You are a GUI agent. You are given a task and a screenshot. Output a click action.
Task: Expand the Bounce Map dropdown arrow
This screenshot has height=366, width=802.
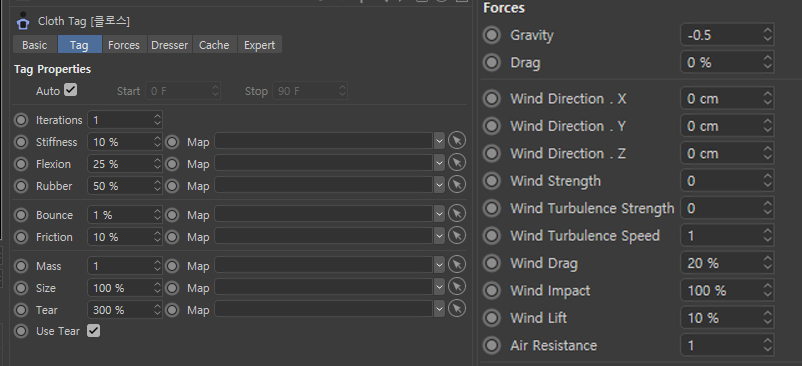pyautogui.click(x=439, y=214)
